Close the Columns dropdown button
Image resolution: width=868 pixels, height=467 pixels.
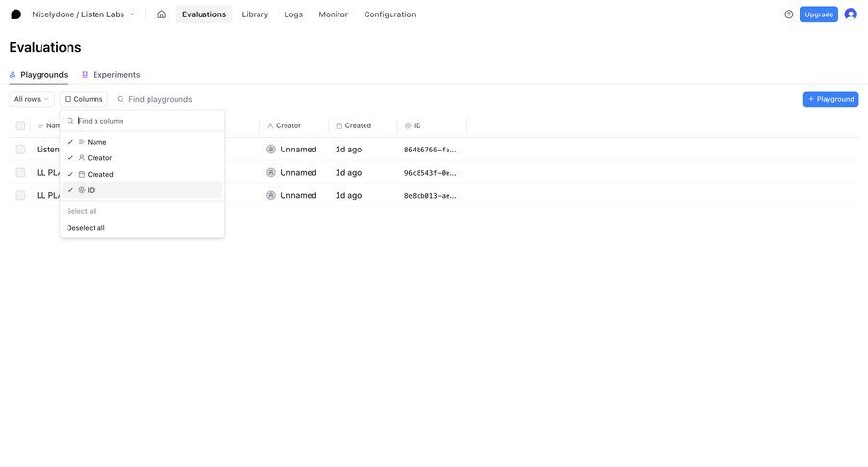point(84,99)
